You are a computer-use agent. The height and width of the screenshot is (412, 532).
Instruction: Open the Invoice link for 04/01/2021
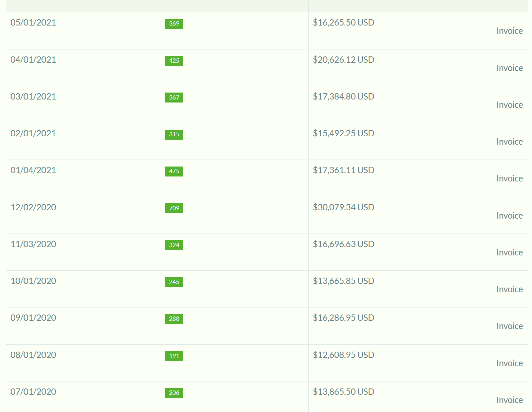pyautogui.click(x=509, y=68)
